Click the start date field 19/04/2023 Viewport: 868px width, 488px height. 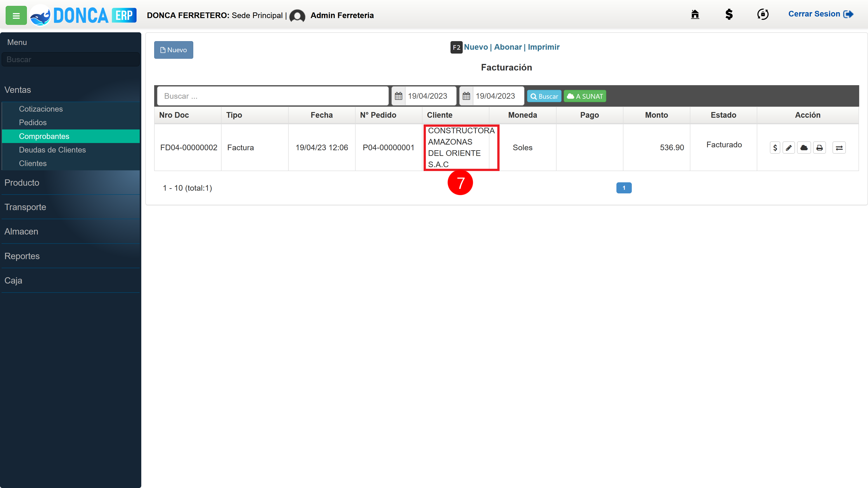pyautogui.click(x=431, y=96)
